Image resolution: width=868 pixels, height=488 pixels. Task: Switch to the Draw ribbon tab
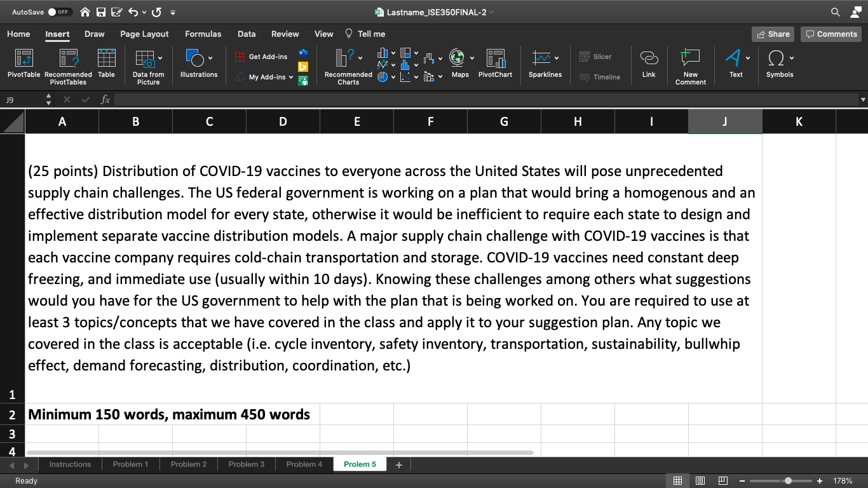pyautogui.click(x=95, y=34)
